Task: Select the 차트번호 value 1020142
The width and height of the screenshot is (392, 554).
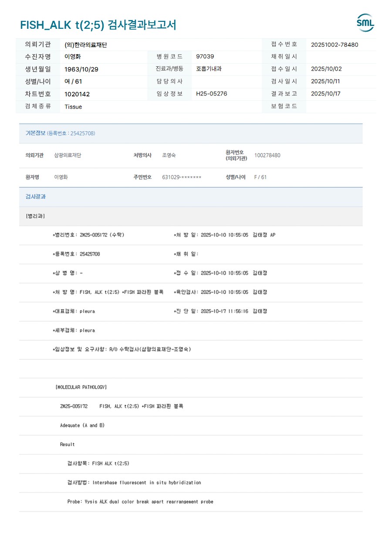Action: click(x=77, y=94)
